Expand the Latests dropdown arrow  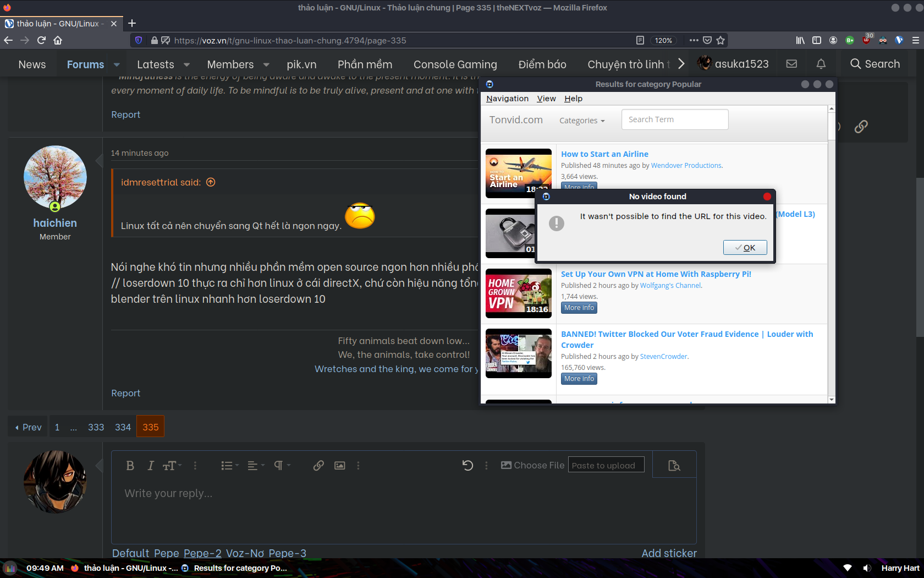click(x=187, y=64)
